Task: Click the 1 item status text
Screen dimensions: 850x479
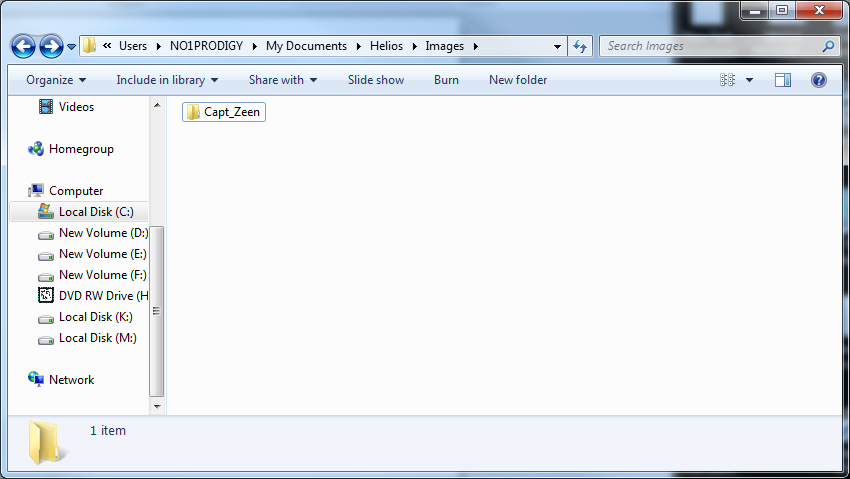Action: [x=108, y=431]
